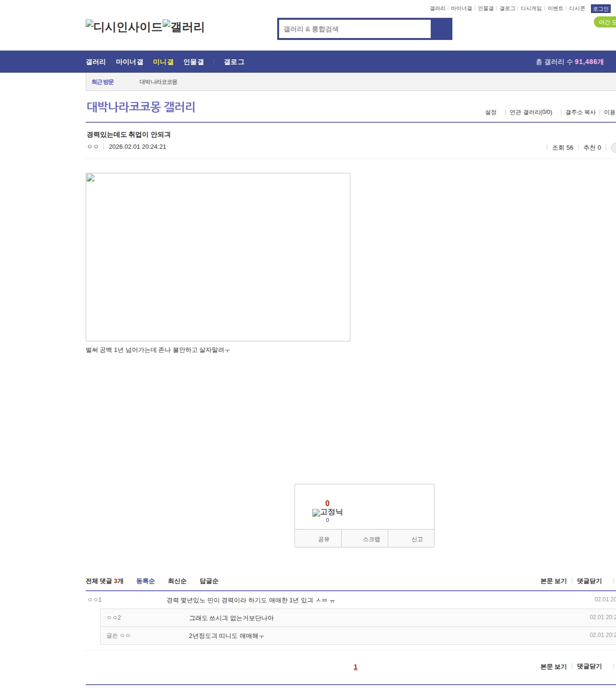Open gallery 설정
This screenshot has height=688, width=616.
[x=490, y=112]
